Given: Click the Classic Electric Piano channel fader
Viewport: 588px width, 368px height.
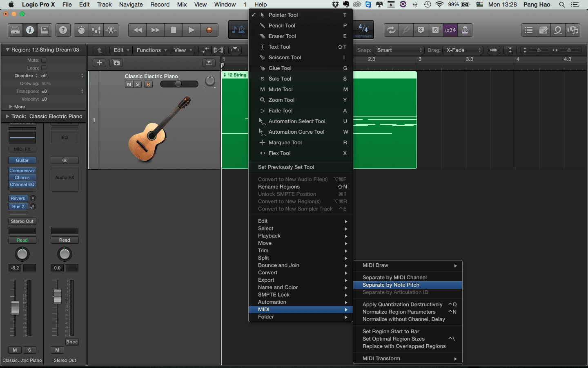Looking at the screenshot, I should pos(15,308).
